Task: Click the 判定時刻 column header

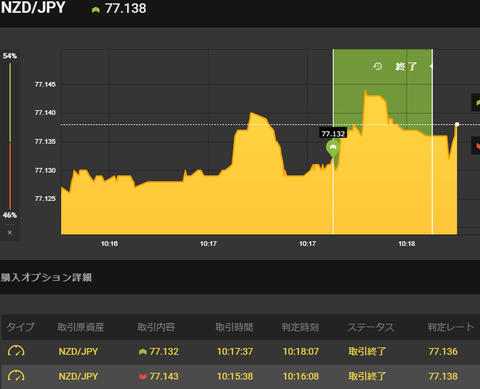Action: pos(300,327)
